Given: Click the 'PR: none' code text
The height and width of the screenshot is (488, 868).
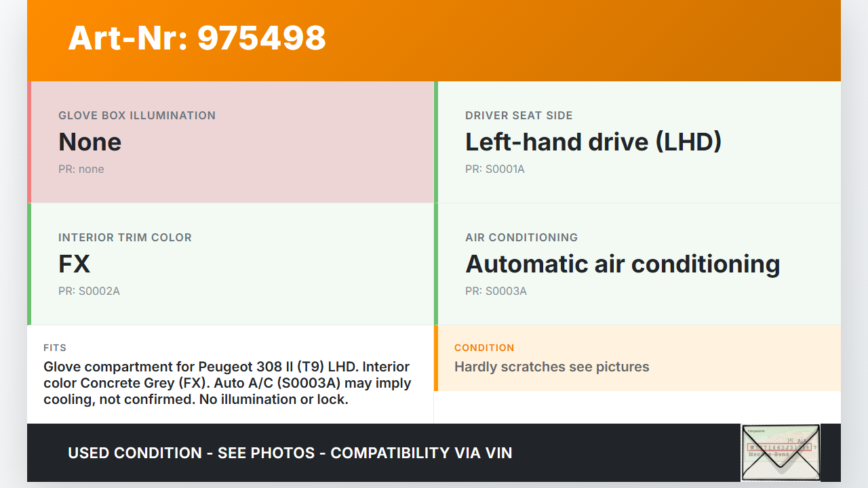Looking at the screenshot, I should coord(81,169).
